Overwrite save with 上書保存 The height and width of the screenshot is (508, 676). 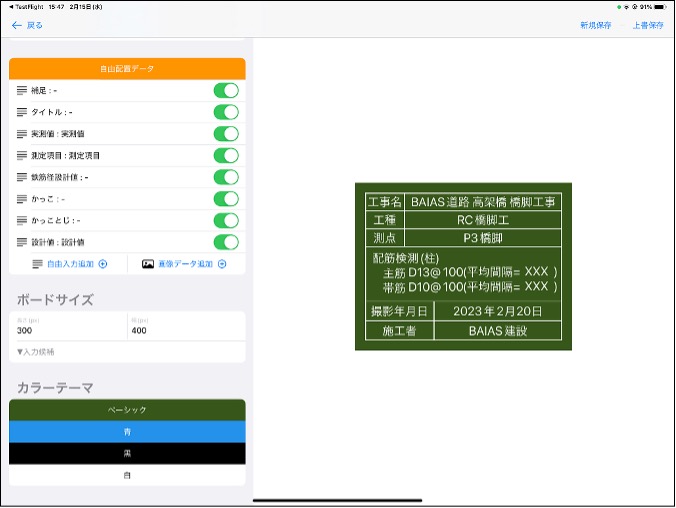[648, 25]
